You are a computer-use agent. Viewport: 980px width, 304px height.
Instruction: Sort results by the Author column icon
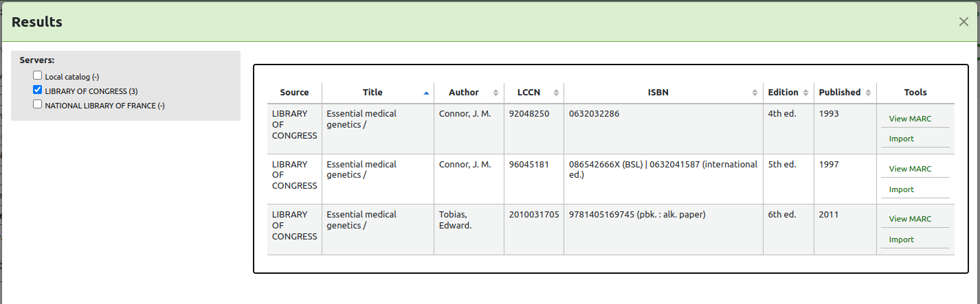coord(495,93)
